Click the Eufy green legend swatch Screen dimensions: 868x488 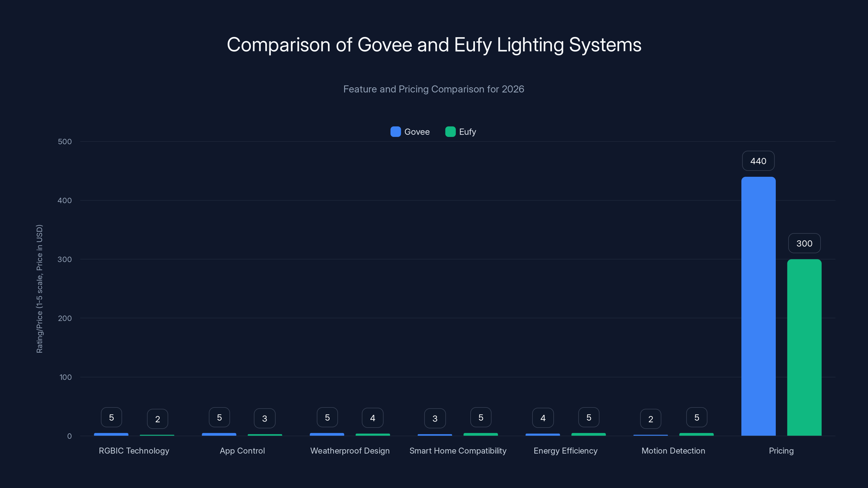click(x=451, y=132)
